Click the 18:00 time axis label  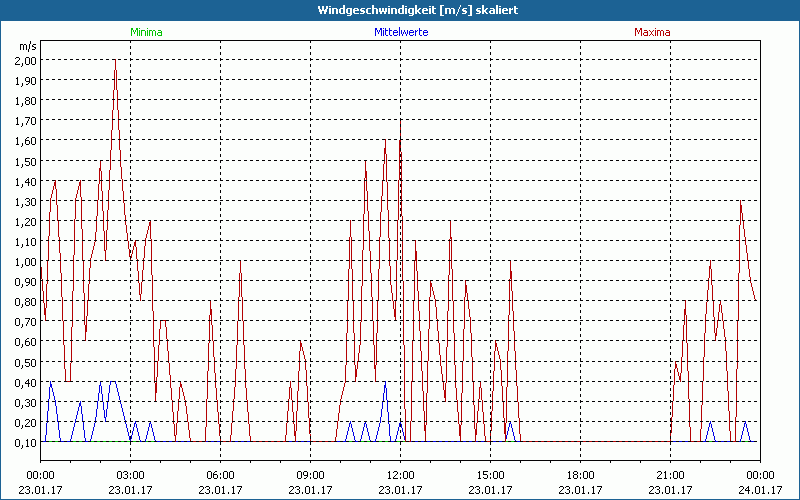[580, 475]
